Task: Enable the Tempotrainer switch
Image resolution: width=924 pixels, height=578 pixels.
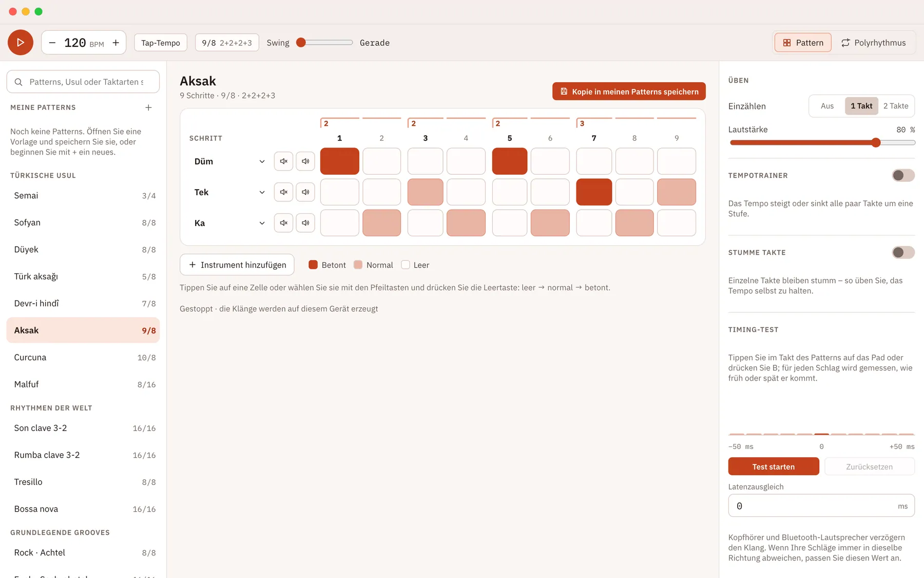Action: tap(903, 176)
